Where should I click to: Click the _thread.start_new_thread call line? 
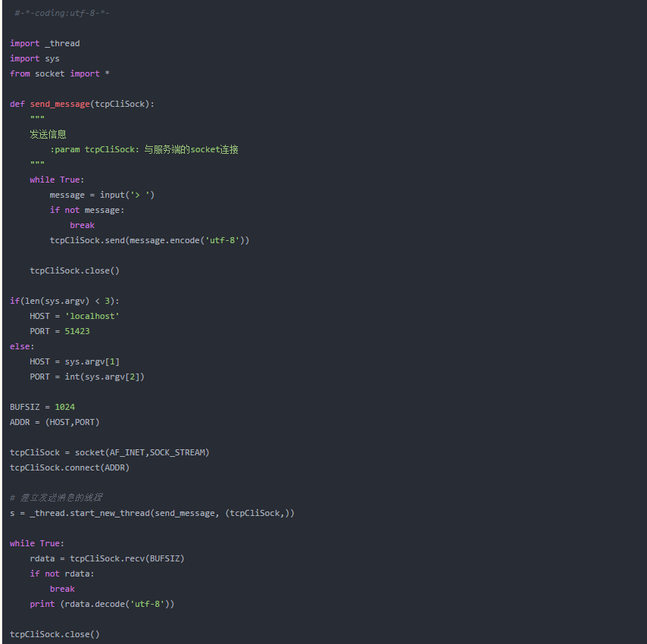coord(152,513)
